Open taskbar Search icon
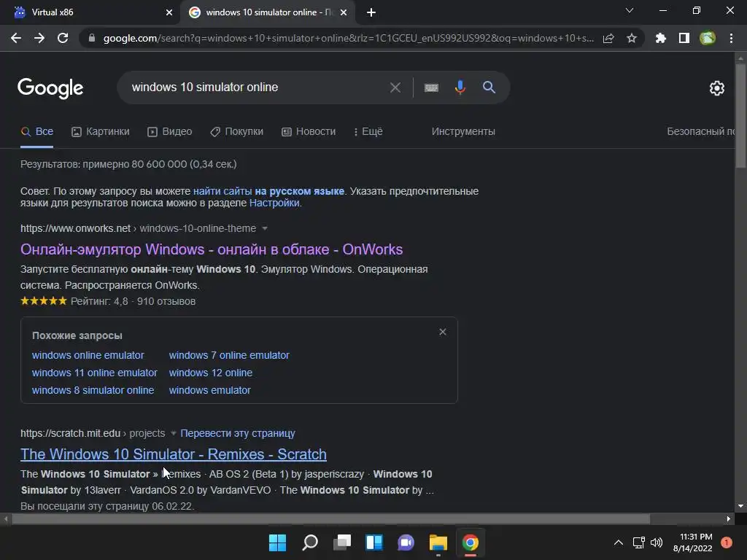Viewport: 747px width, 560px height. click(310, 542)
